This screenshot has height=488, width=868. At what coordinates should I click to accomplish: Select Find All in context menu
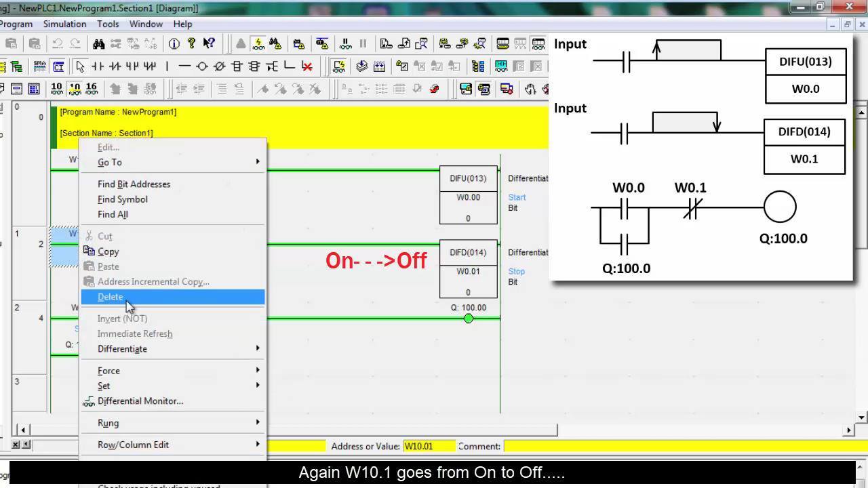[173, 214]
